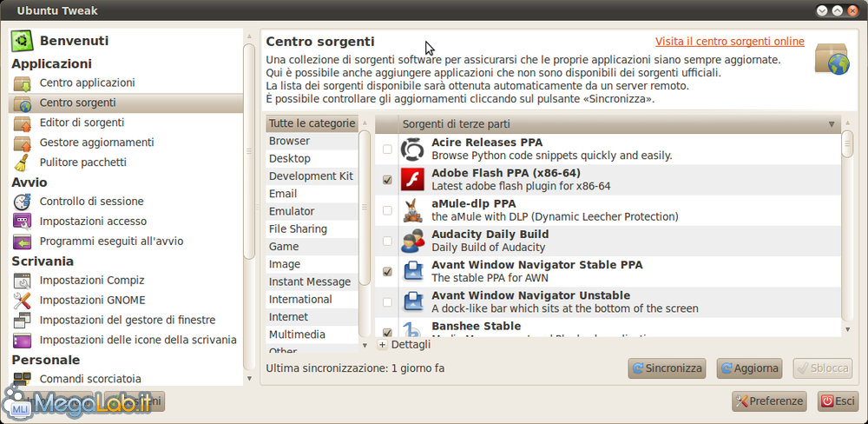Click the sources list scroll-down arrow
Image resolution: width=868 pixels, height=424 pixels.
point(847,330)
